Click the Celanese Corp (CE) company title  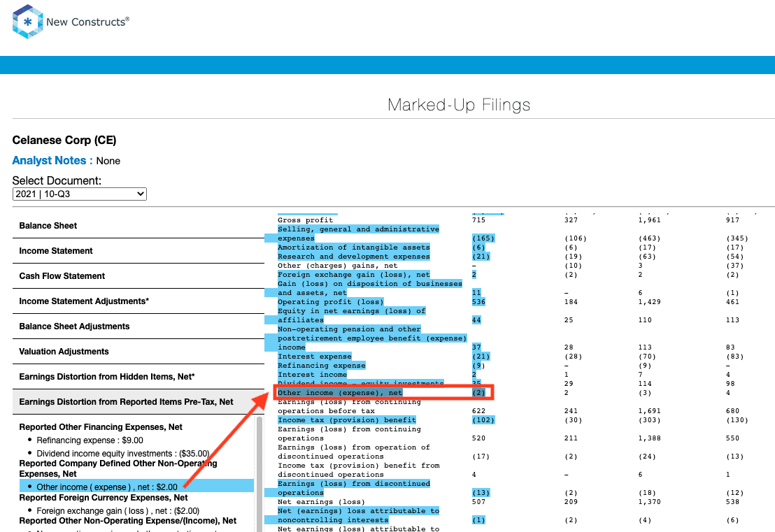[64, 141]
